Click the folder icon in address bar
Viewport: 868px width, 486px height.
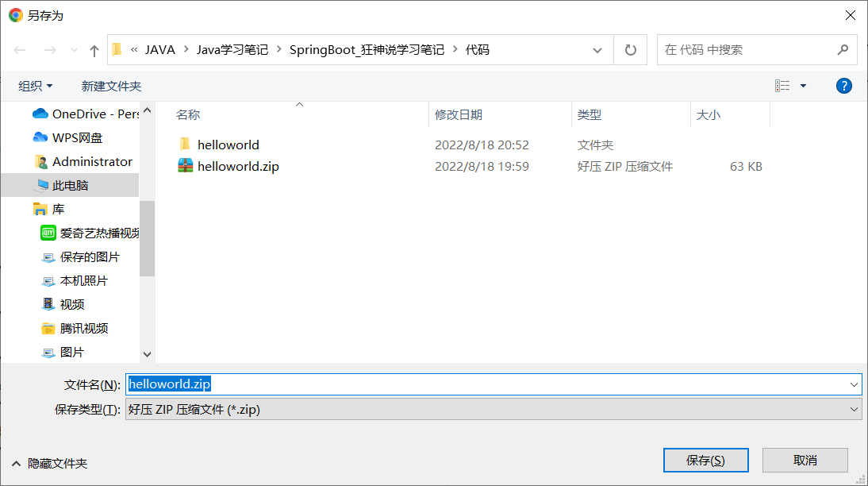(x=117, y=50)
